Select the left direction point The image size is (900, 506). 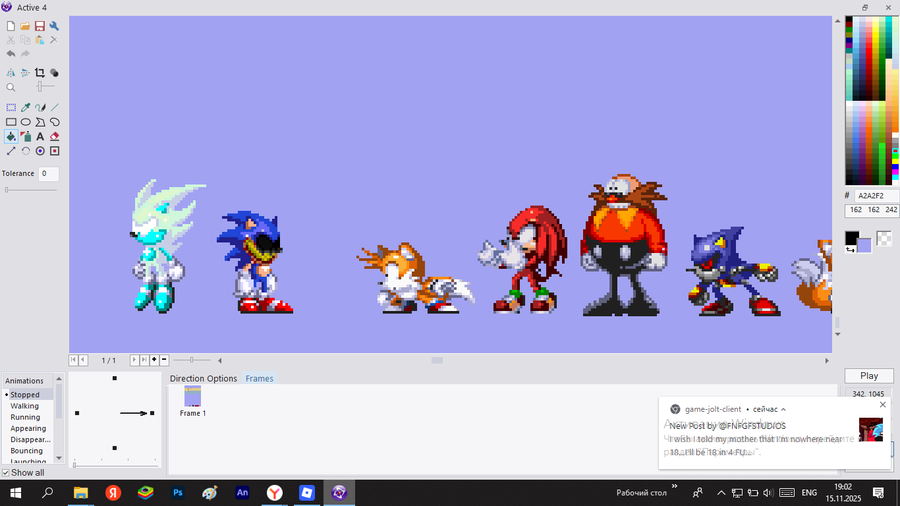77,413
